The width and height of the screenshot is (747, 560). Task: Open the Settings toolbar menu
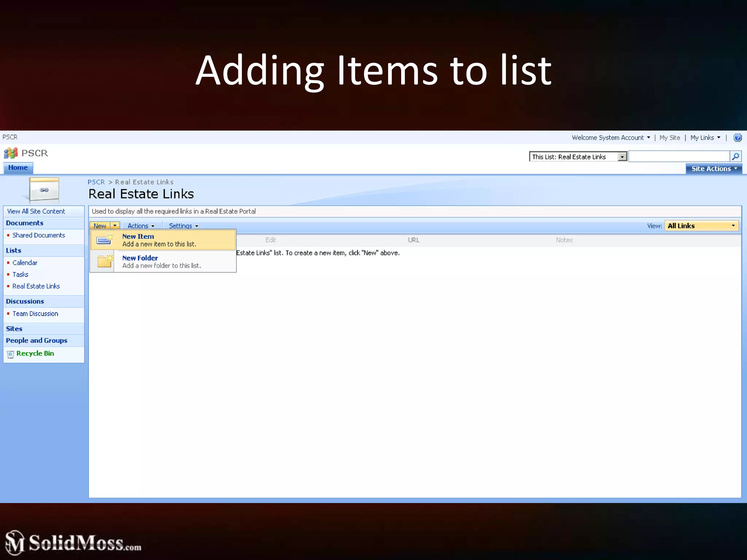point(183,226)
